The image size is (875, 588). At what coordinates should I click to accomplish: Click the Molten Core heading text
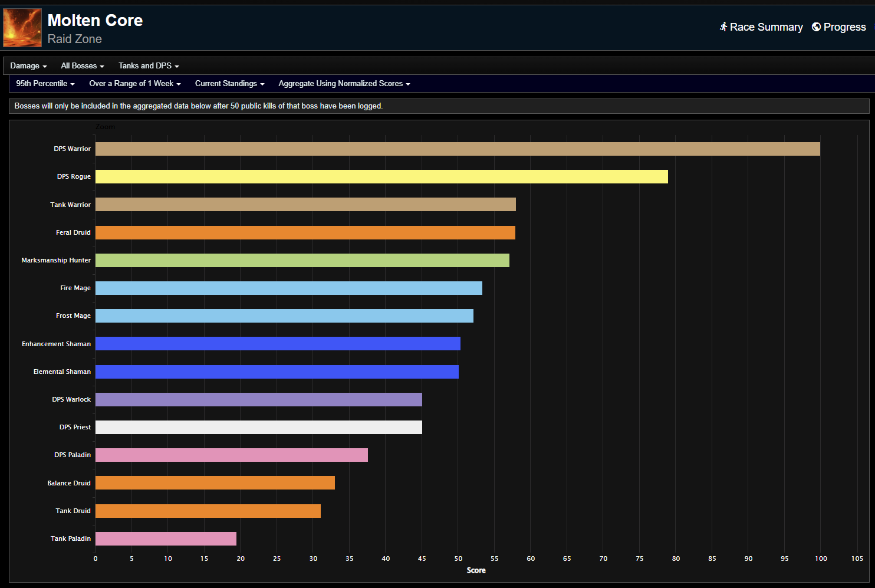(95, 20)
